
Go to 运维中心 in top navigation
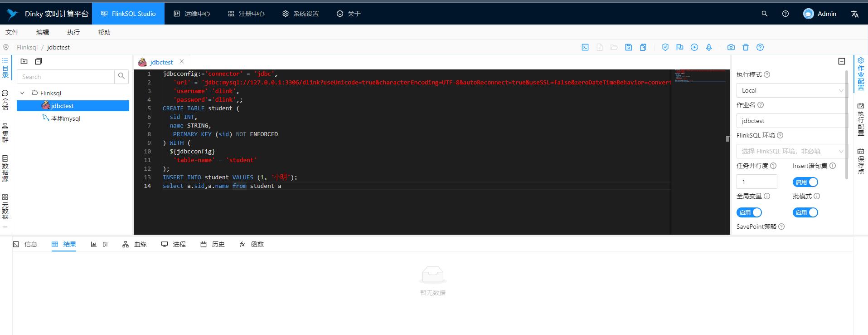pyautogui.click(x=192, y=14)
